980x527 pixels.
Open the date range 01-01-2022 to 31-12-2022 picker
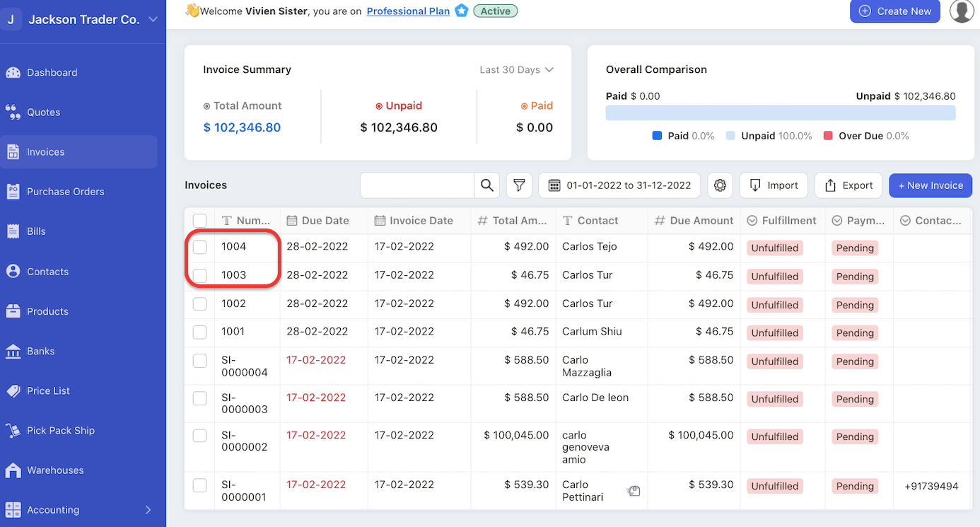pos(619,185)
